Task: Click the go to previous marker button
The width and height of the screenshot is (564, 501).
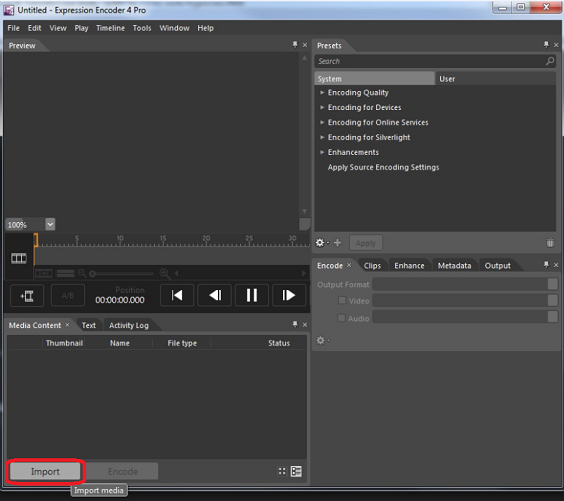Action: click(x=177, y=295)
